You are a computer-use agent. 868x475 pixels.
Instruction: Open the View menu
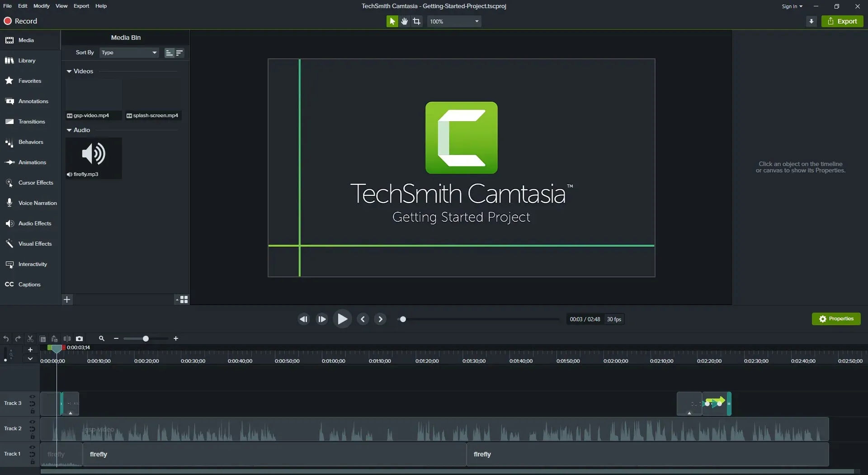click(61, 6)
